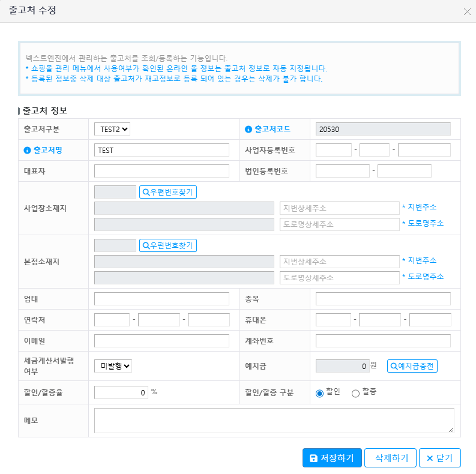Click the 닫기 button
The width and height of the screenshot is (476, 474).
tap(440, 458)
